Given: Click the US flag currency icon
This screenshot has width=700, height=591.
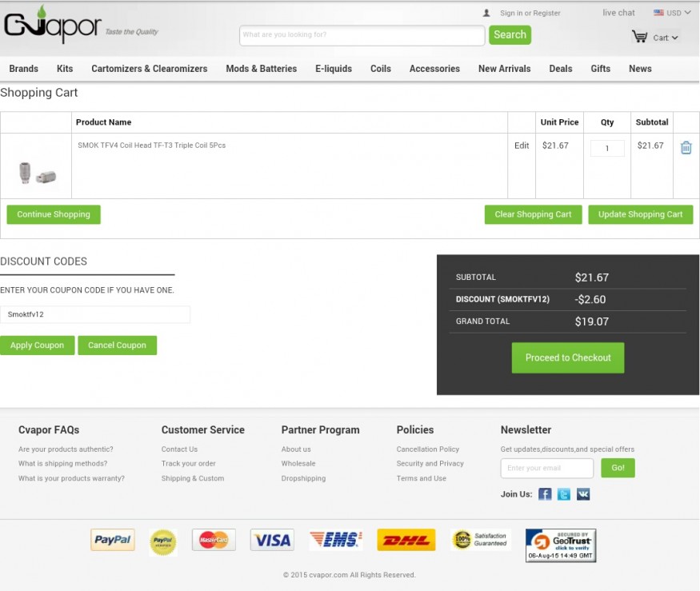Looking at the screenshot, I should point(658,13).
